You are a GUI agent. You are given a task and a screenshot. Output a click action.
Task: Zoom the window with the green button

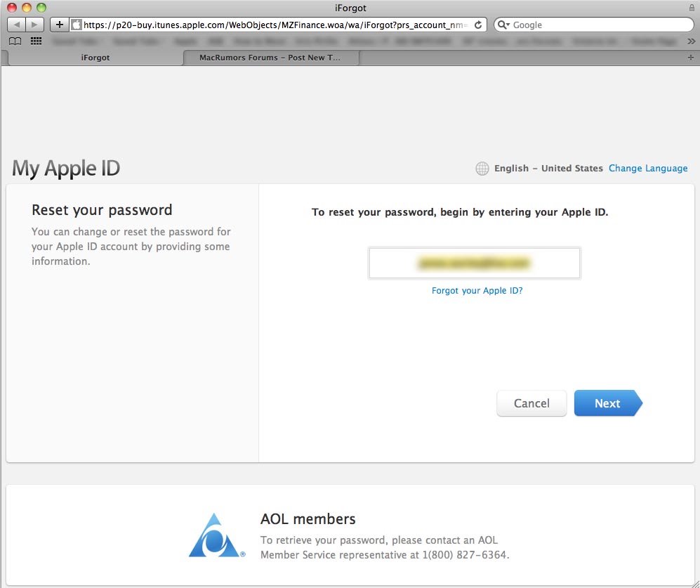(41, 8)
